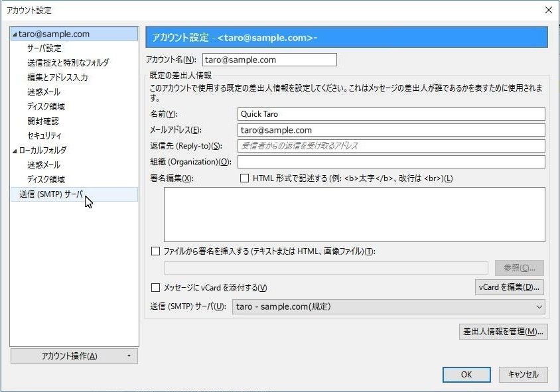Open 送信控えと特別なフォルダ settings
Screen dimensions: 560x392
68,63
